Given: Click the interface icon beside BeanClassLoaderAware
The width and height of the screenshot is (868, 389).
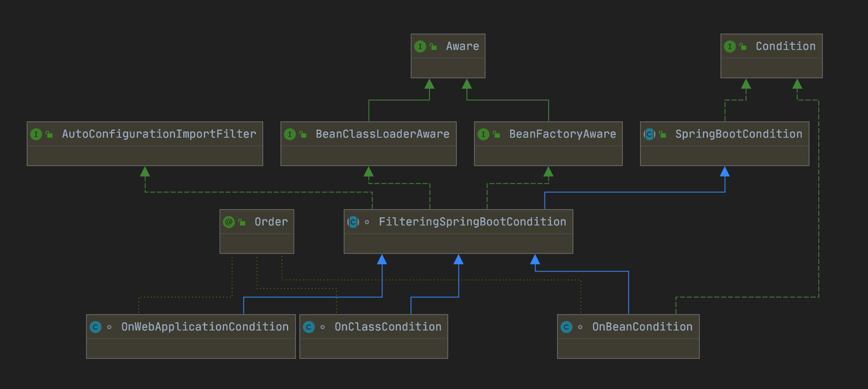Looking at the screenshot, I should point(290,134).
